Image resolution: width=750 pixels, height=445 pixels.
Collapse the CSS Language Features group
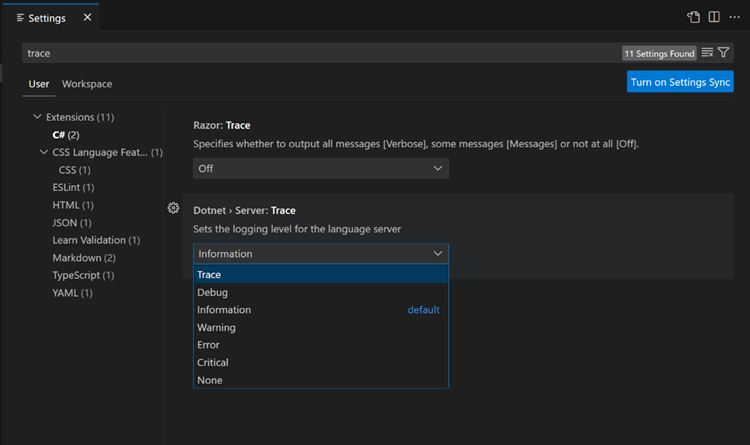pos(44,152)
